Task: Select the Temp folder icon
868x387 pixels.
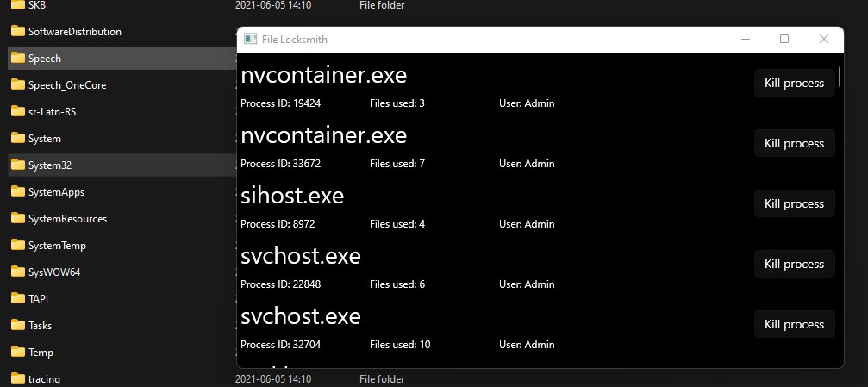Action: [18, 352]
